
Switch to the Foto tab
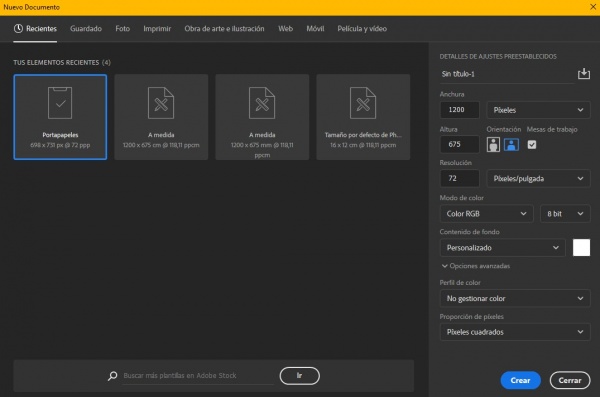[122, 29]
